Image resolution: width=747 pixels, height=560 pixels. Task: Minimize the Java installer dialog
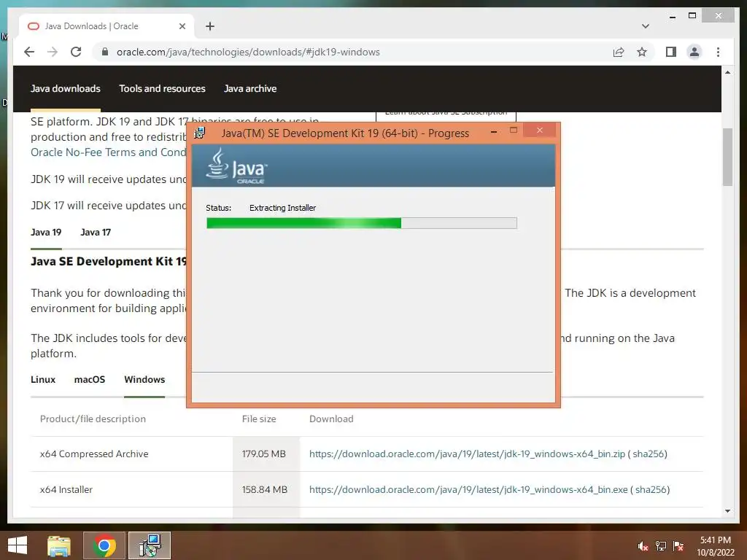[494, 131]
